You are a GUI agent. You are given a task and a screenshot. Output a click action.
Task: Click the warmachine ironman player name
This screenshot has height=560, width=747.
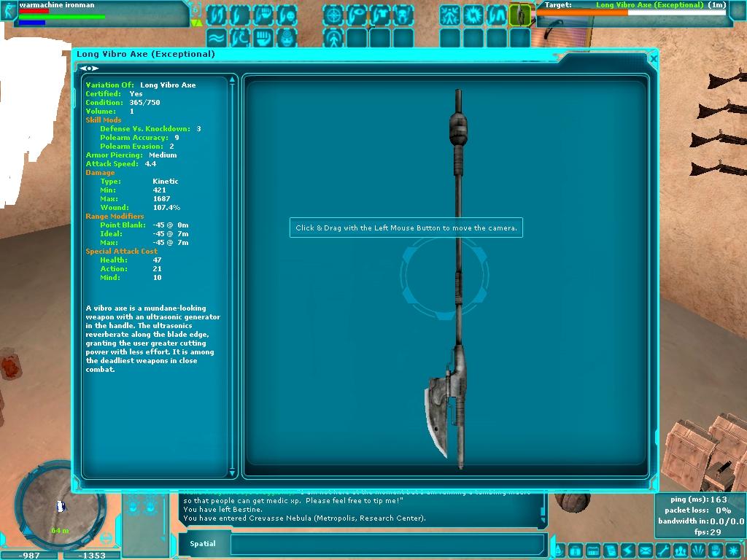57,5
